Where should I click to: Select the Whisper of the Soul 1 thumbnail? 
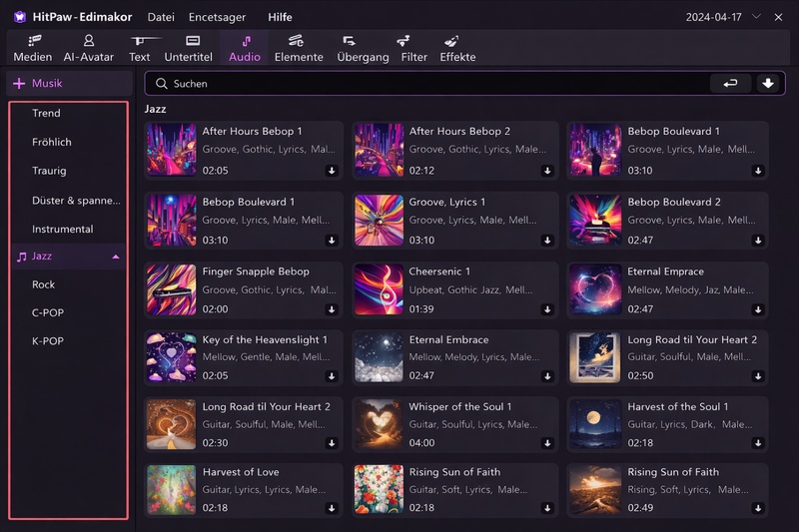pyautogui.click(x=379, y=424)
